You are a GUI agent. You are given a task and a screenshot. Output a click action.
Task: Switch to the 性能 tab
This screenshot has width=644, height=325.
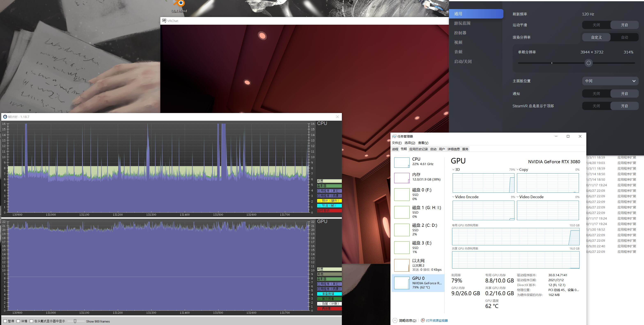point(404,149)
